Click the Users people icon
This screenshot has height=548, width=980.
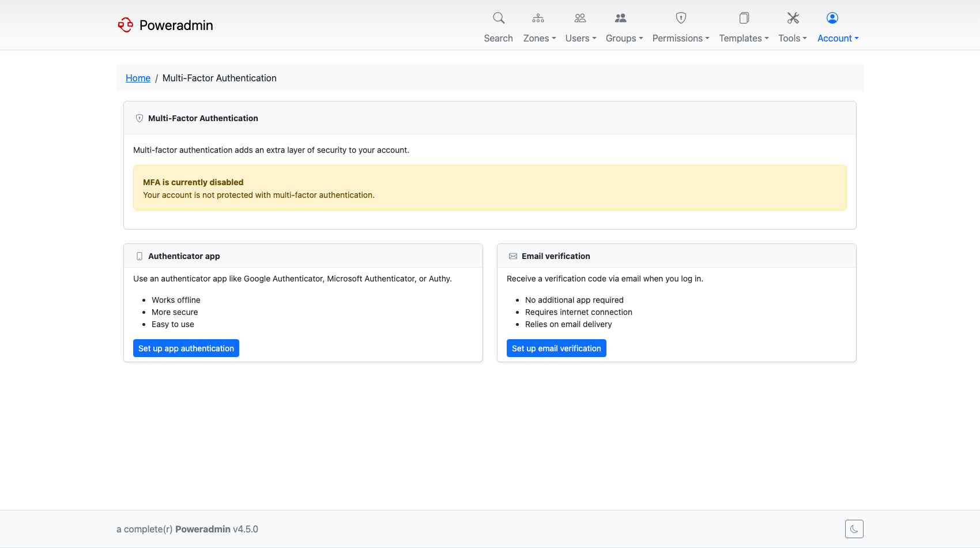581,18
